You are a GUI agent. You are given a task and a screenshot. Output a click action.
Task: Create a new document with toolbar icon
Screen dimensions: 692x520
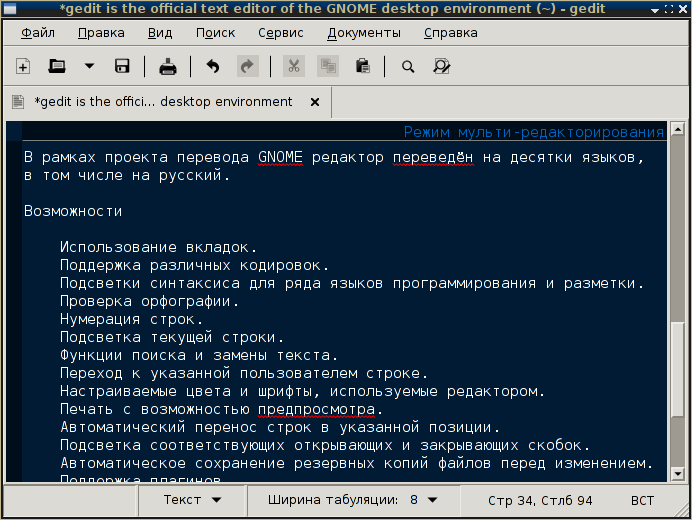(x=23, y=67)
